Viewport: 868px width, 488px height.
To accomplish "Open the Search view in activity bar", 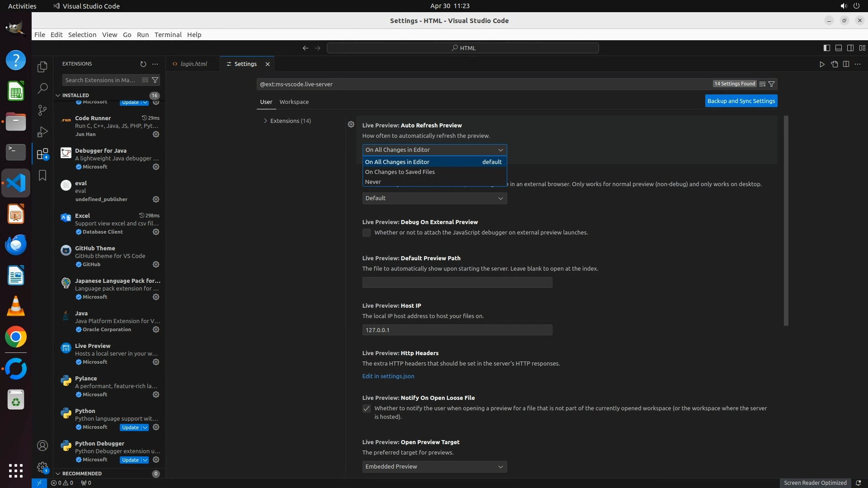I will [x=42, y=88].
